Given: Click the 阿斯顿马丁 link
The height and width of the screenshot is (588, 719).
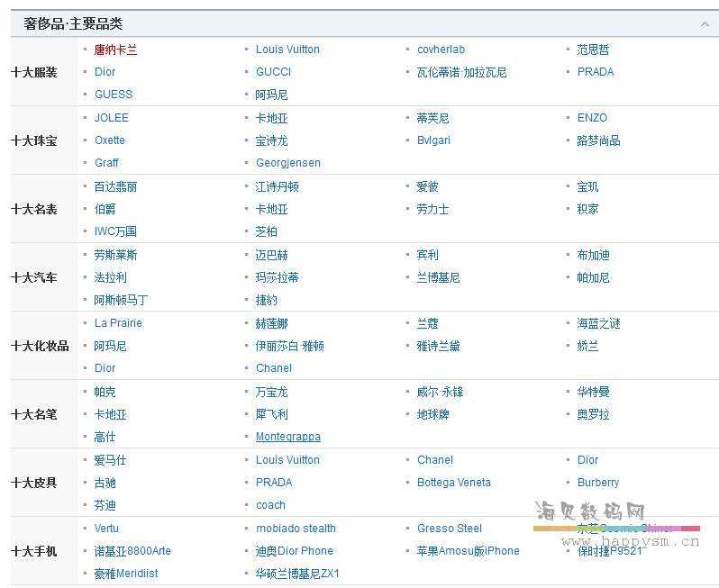Looking at the screenshot, I should (121, 300).
